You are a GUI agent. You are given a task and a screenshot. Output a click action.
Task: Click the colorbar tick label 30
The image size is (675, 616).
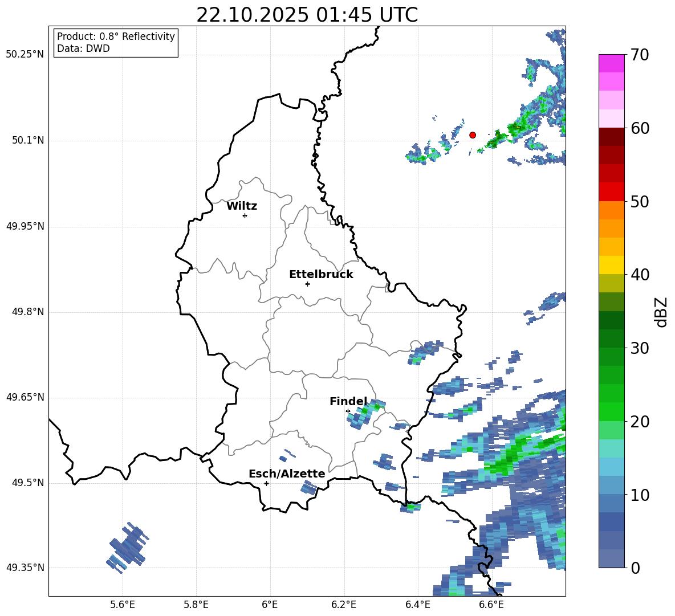coord(640,348)
